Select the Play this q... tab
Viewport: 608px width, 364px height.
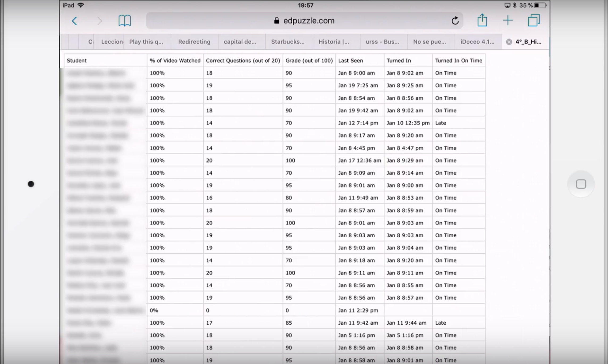coord(146,42)
